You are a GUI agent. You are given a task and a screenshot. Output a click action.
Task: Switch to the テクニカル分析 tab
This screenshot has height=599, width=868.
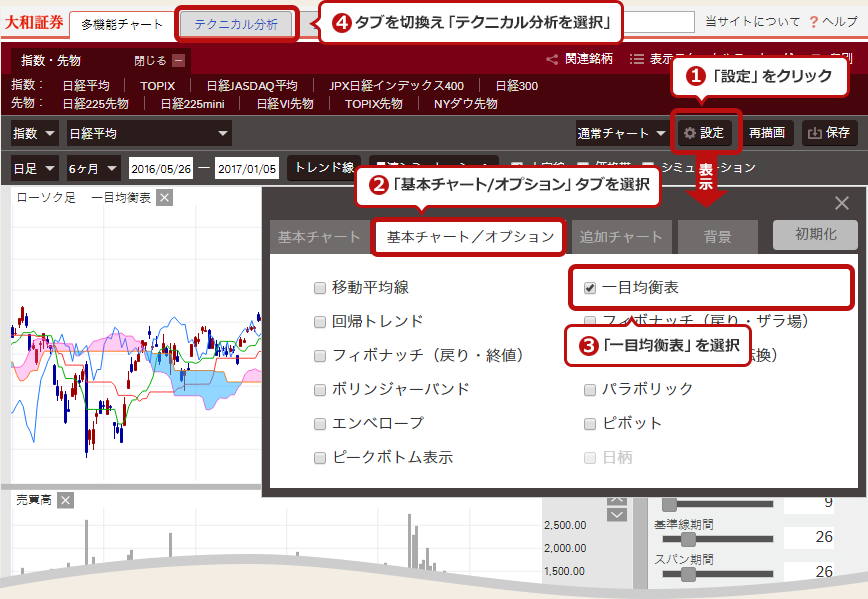coord(237,24)
